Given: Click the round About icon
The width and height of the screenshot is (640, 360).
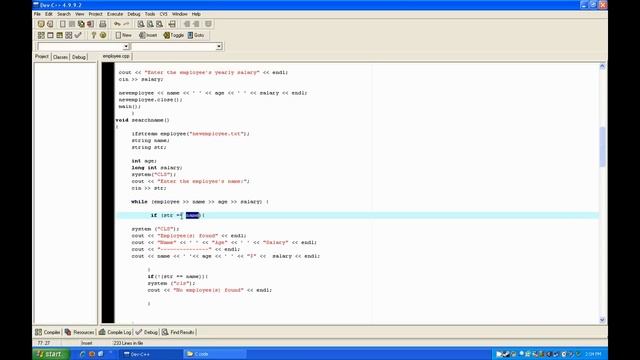Looking at the screenshot, I should click(x=103, y=35).
